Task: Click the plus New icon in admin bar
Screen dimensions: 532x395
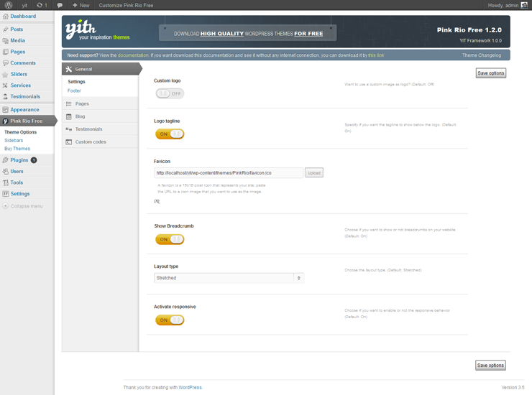Action: click(75, 5)
